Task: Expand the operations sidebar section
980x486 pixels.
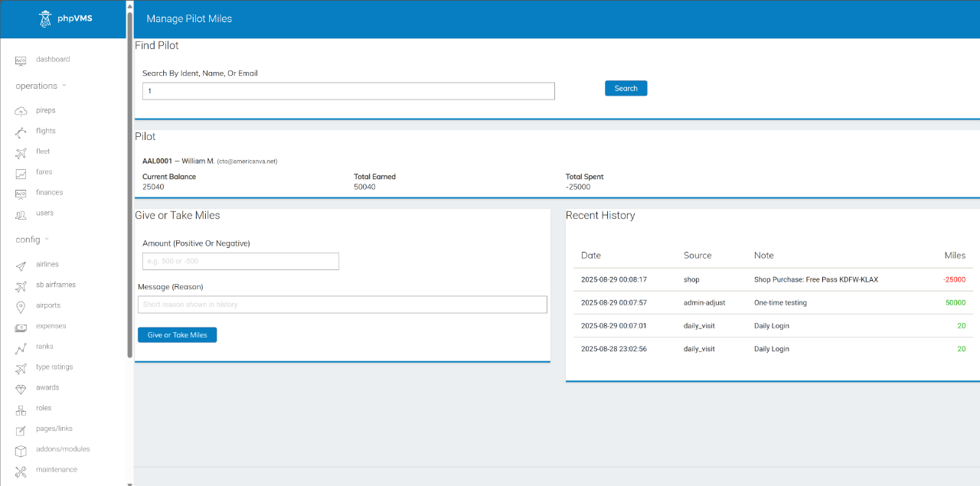Action: [35, 85]
